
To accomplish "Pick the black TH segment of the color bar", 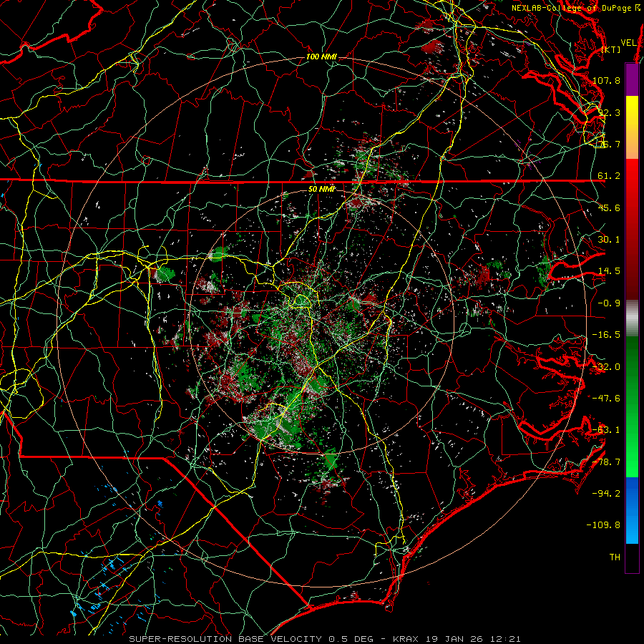I will [632, 557].
